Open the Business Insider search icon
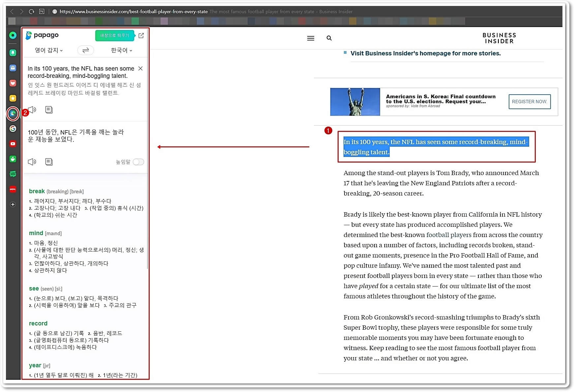 coord(329,38)
